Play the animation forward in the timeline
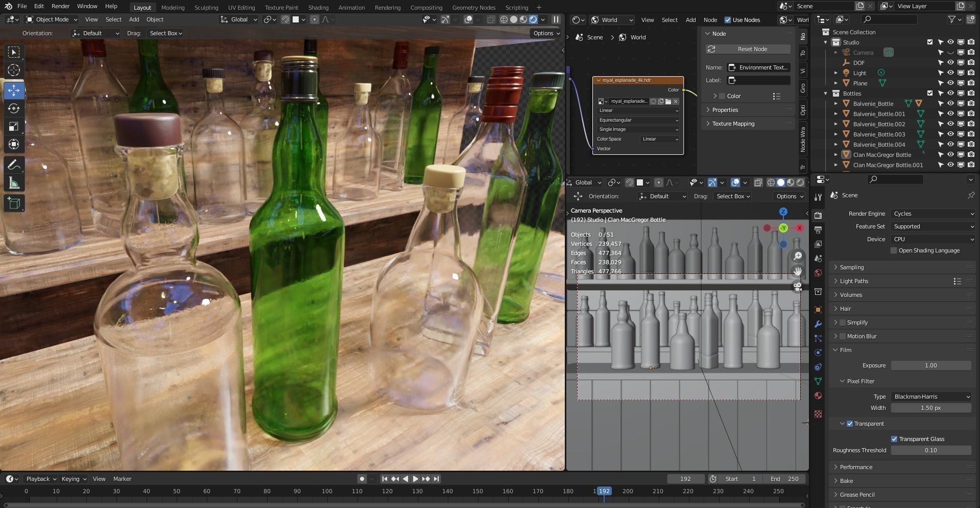Viewport: 980px width, 508px height. (415, 479)
